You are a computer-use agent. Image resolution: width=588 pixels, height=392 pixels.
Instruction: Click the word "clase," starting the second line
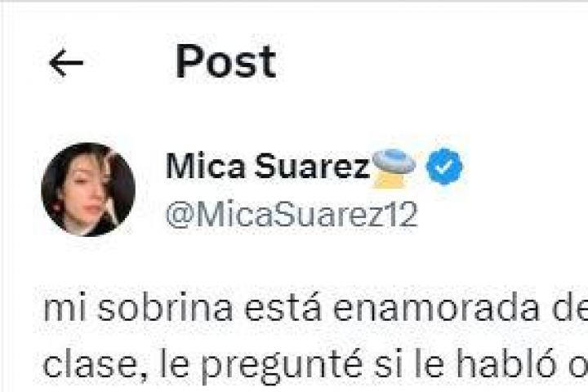[x=96, y=363]
